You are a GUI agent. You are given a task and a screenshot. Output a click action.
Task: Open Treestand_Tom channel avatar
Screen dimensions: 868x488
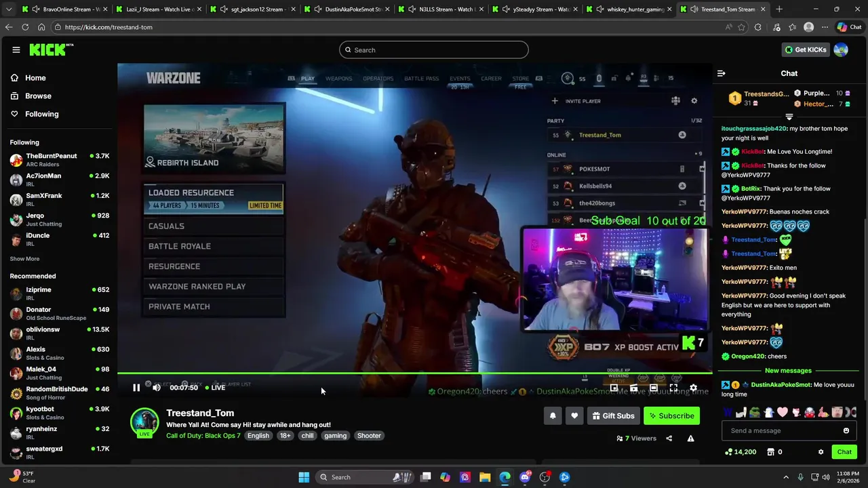coord(144,422)
